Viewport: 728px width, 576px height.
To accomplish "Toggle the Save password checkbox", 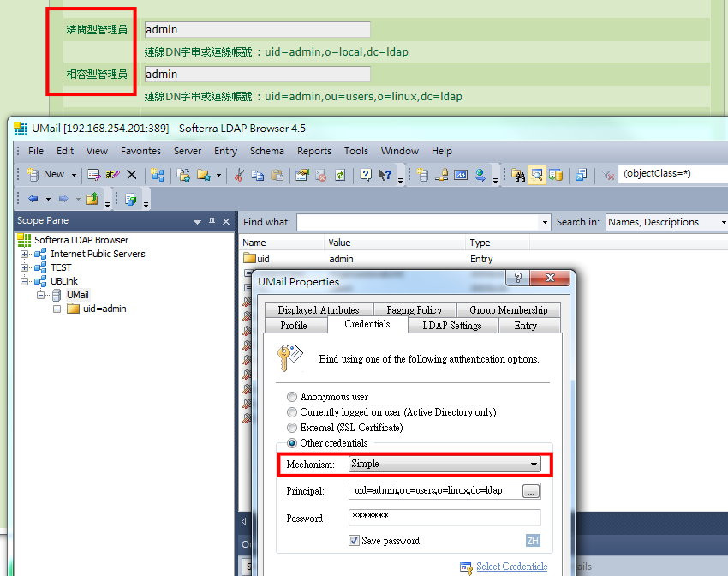I will click(354, 540).
